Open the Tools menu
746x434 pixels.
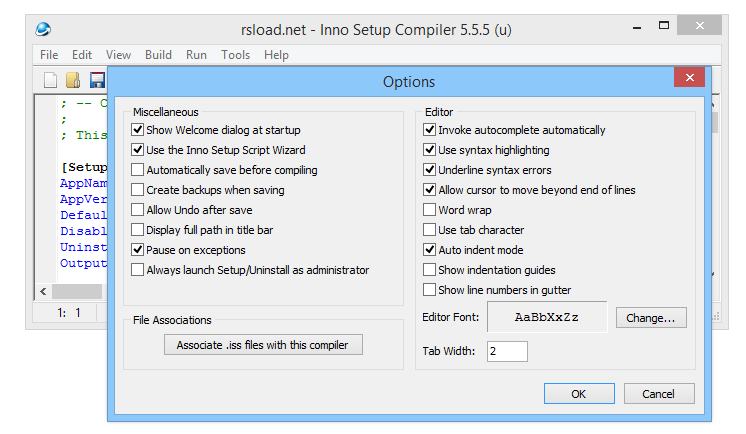236,55
